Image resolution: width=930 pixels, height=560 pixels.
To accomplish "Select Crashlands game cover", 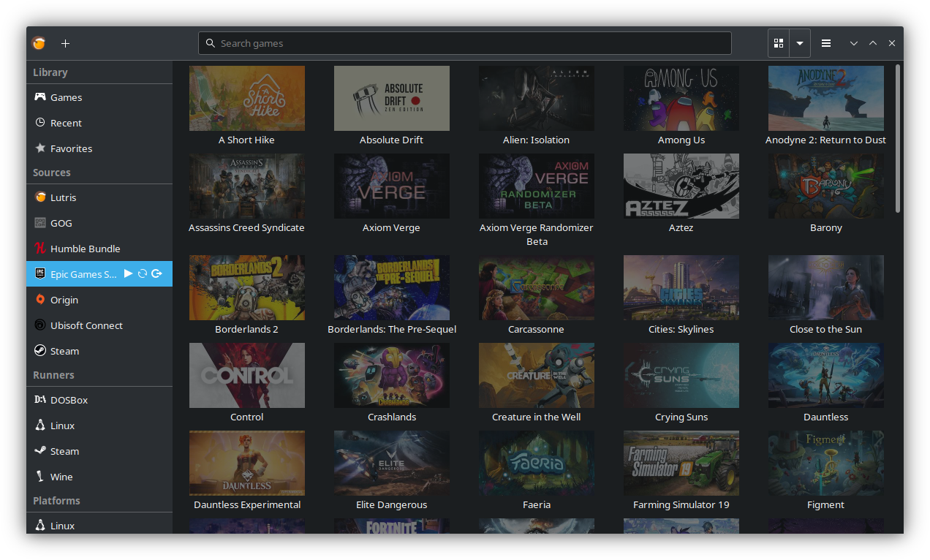I will (392, 375).
